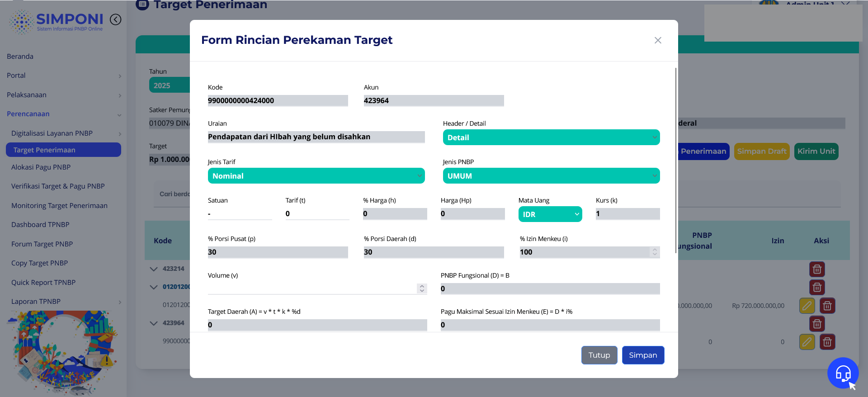
Task: Open the Jenis Tarif Nominal dropdown
Action: 316,176
